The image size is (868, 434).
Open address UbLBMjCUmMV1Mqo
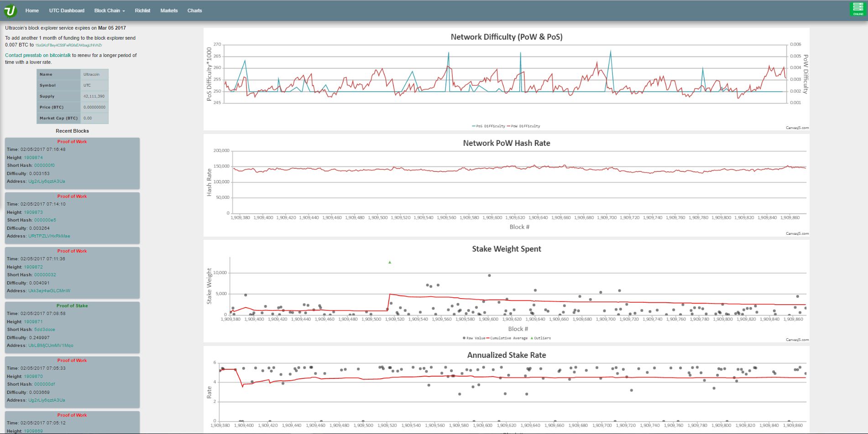pos(51,346)
